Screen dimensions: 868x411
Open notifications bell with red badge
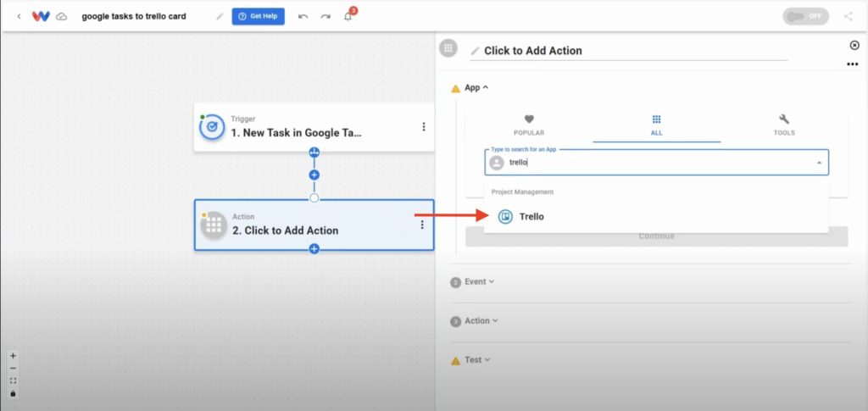pos(348,15)
